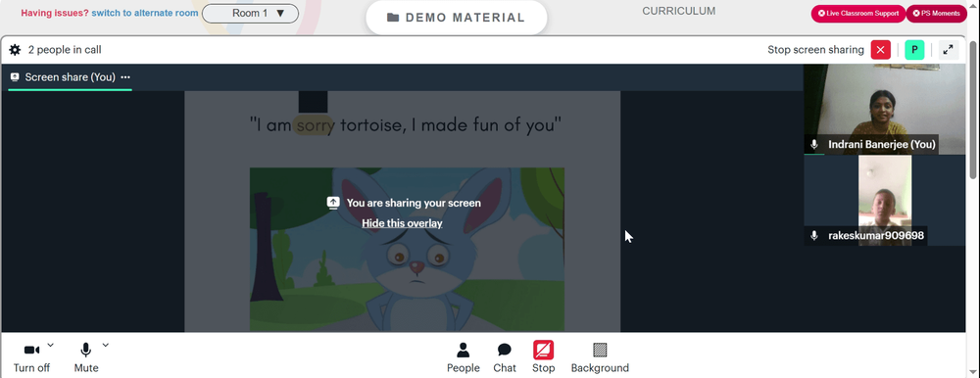This screenshot has height=378, width=980.
Task: Expand call to fullscreen
Action: click(x=948, y=50)
